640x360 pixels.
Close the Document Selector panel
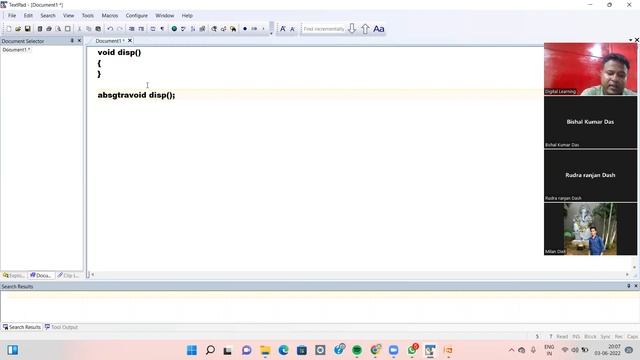[x=79, y=41]
